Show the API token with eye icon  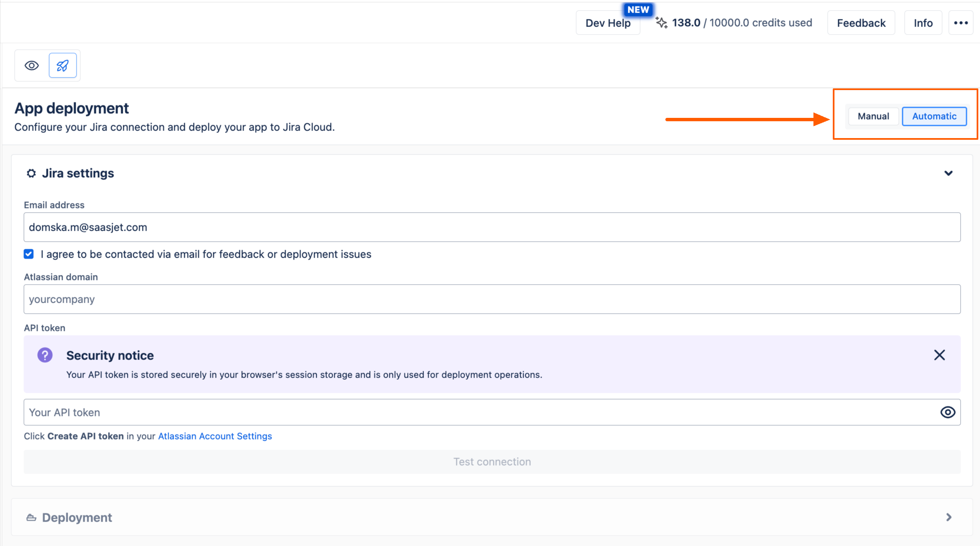point(948,412)
